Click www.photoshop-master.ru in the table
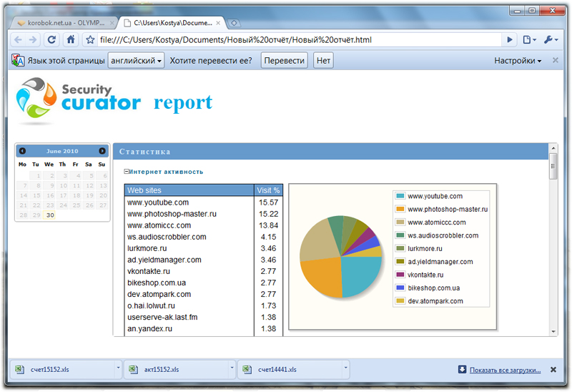 172,214
